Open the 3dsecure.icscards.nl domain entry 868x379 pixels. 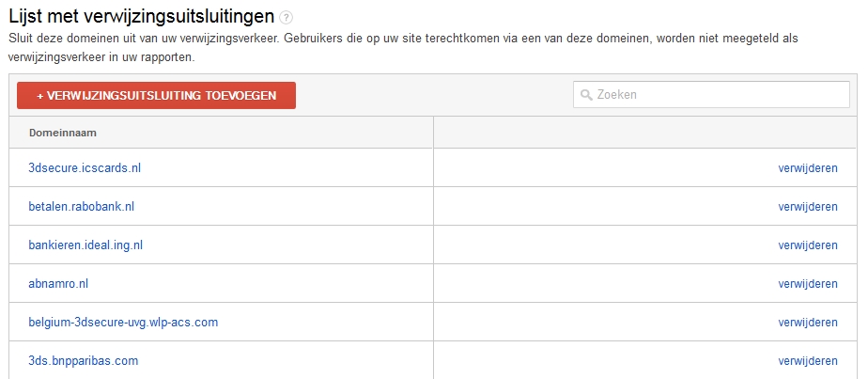85,168
